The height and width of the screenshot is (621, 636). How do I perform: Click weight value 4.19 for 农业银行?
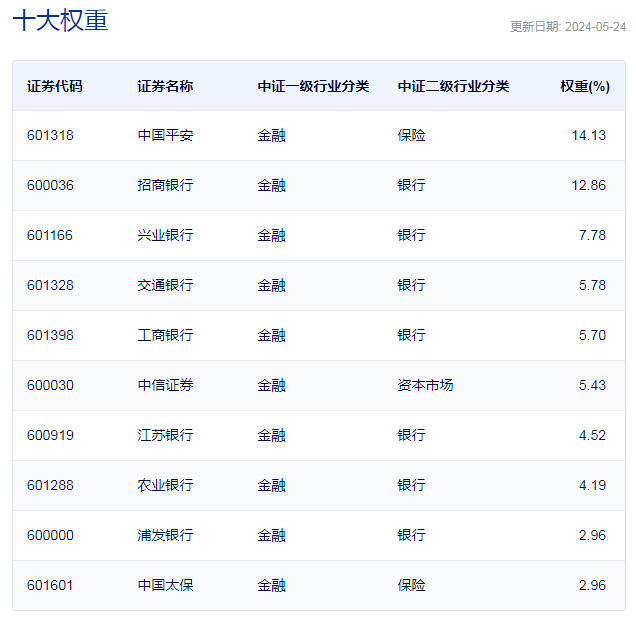[592, 485]
